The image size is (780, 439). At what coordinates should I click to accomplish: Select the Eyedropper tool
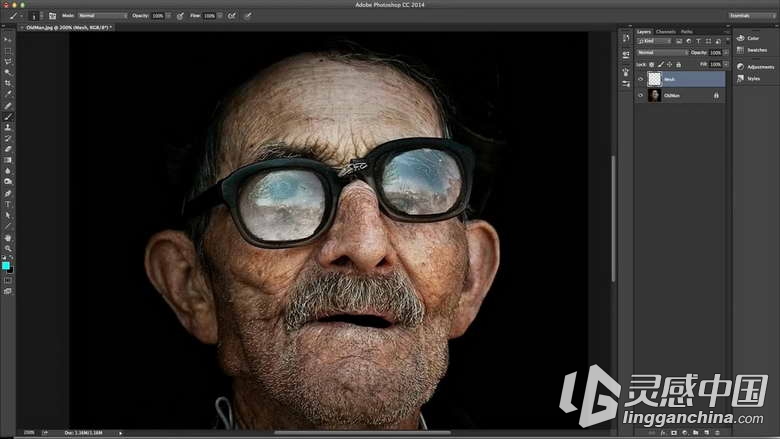click(x=7, y=94)
